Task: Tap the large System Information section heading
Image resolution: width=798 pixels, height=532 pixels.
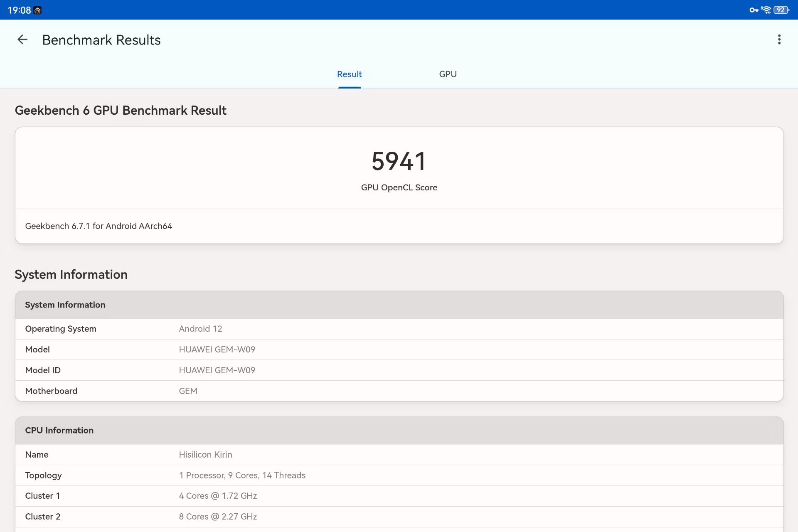Action: click(71, 274)
